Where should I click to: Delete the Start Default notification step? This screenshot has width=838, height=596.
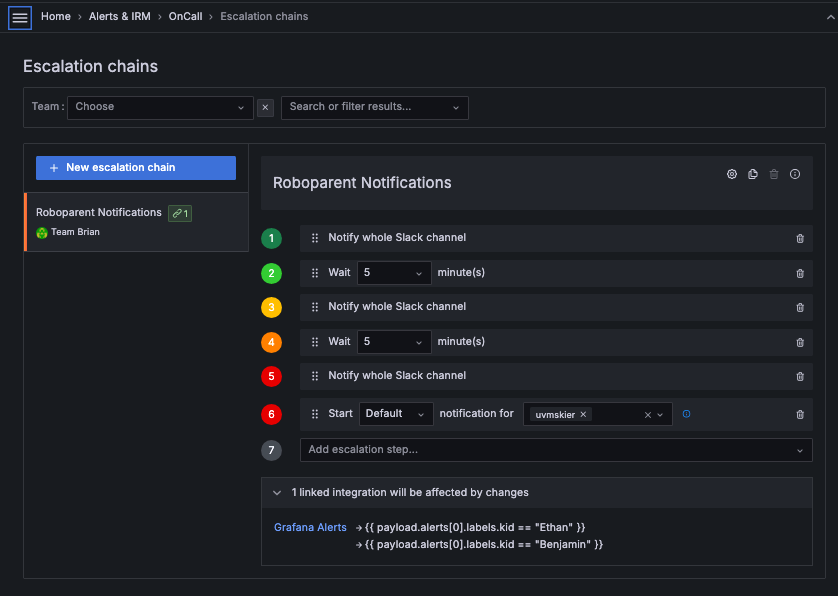click(x=799, y=414)
